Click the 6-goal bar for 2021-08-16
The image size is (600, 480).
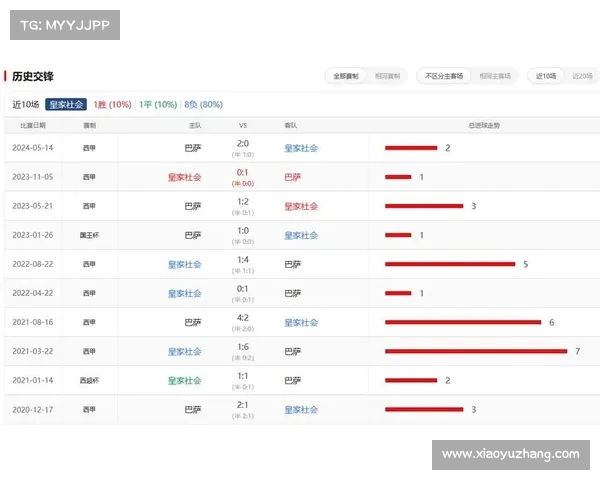(x=462, y=323)
